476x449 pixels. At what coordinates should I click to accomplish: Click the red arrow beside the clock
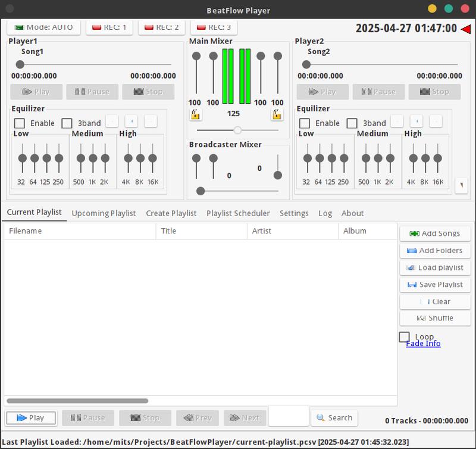[466, 29]
